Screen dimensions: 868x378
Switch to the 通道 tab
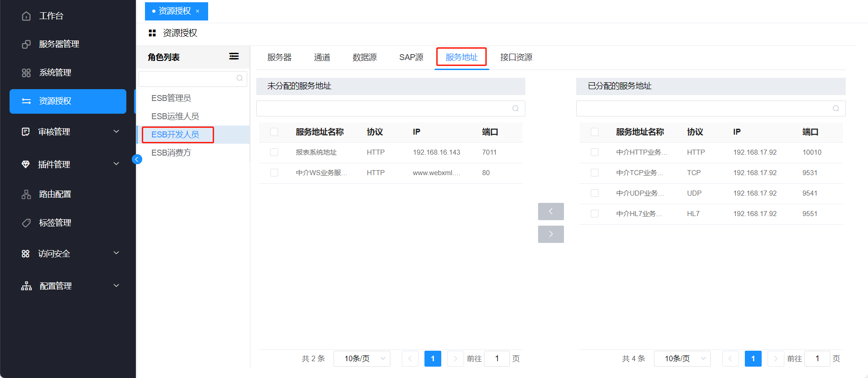pos(322,57)
